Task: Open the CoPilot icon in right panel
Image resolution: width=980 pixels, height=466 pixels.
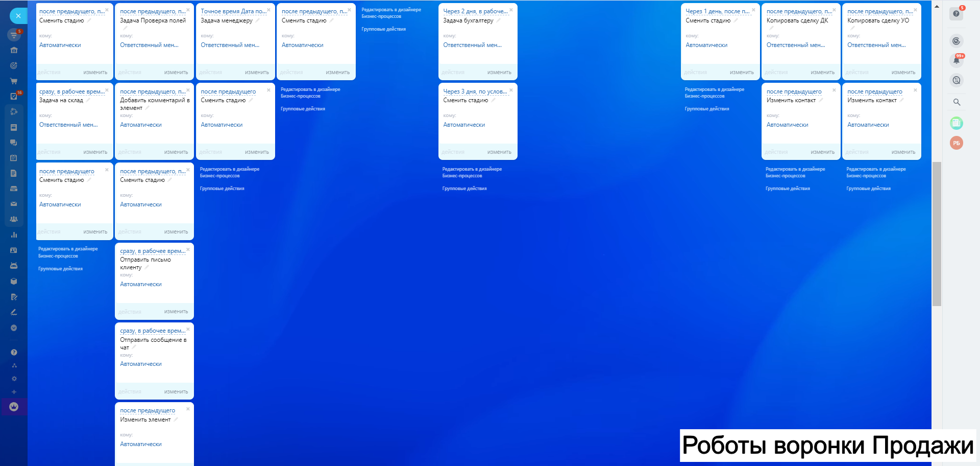Action: click(957, 41)
